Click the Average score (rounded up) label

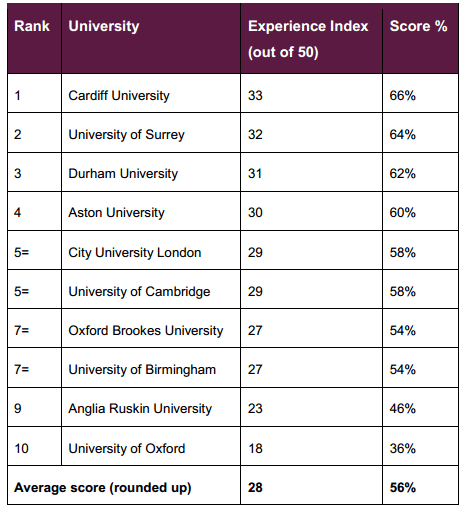coord(103,488)
